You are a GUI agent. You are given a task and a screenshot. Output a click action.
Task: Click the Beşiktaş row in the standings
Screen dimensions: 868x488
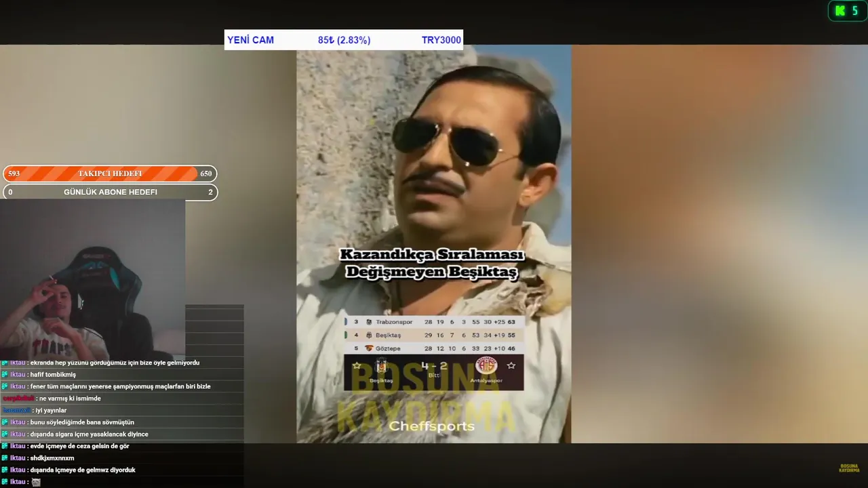(434, 335)
